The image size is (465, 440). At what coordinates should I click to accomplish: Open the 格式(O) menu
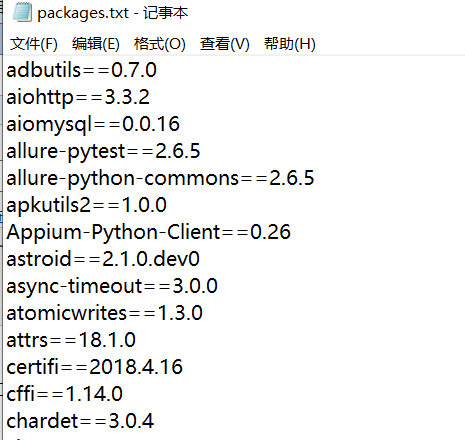click(160, 44)
